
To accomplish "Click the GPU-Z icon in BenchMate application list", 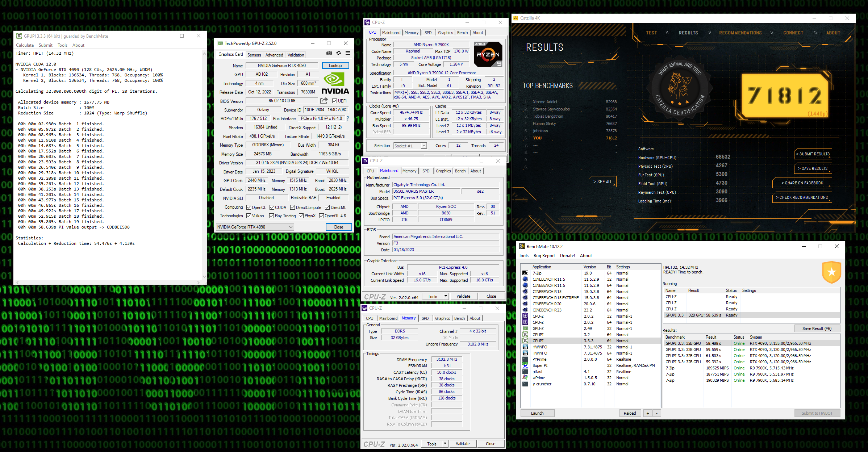I will [525, 328].
